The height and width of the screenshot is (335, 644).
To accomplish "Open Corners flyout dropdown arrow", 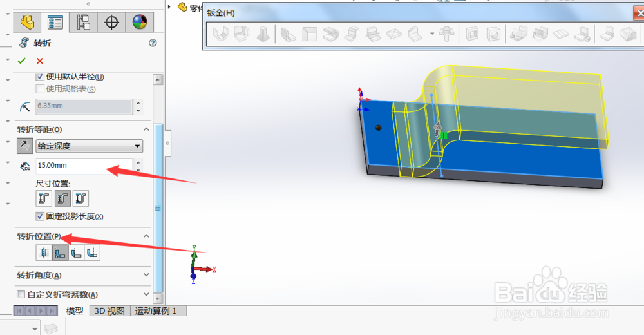I will pos(432,33).
